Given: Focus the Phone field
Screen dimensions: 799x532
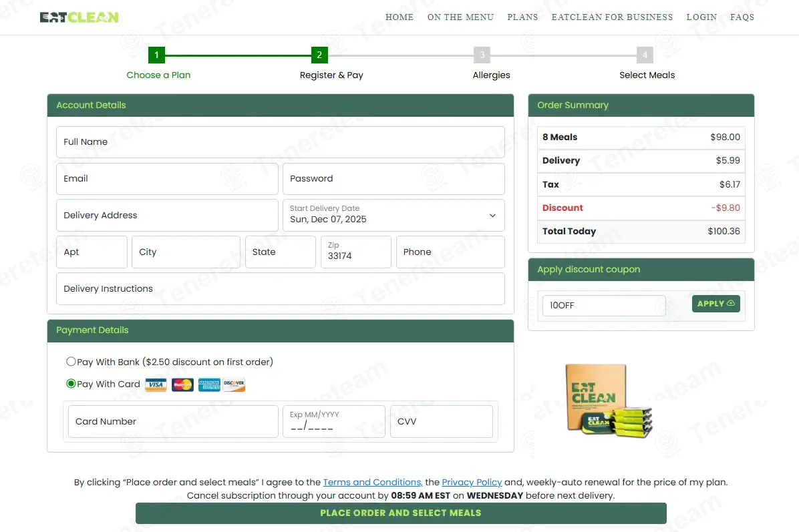Looking at the screenshot, I should click(x=450, y=252).
